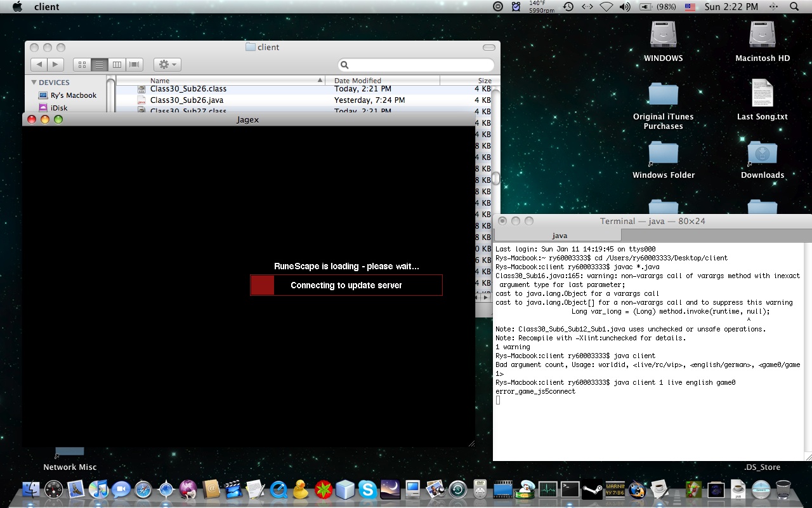
Task: Select Ry's Macbook in Finder sidebar
Action: (67, 95)
